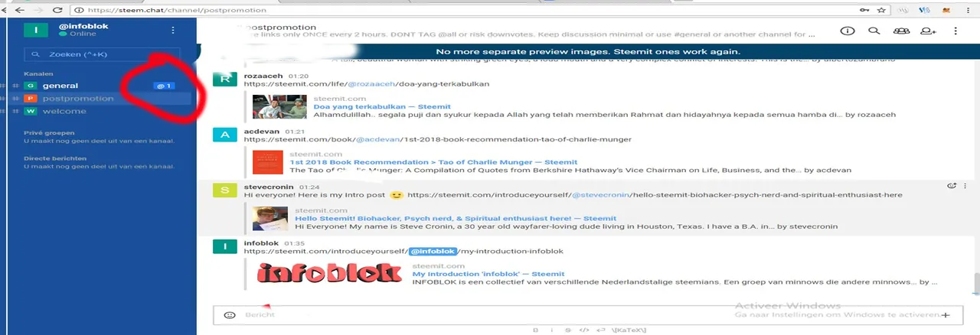The image size is (980, 335).
Task: Click acdevan's avatar
Action: point(224,135)
